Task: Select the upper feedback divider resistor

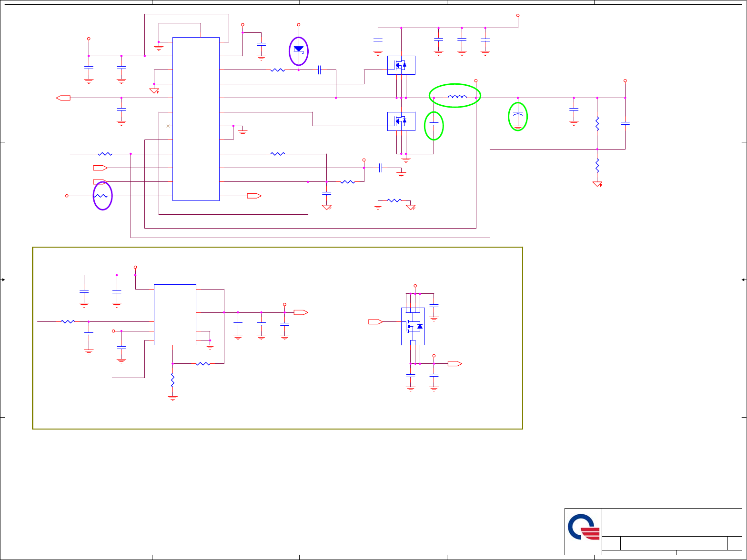Action: pyautogui.click(x=597, y=124)
